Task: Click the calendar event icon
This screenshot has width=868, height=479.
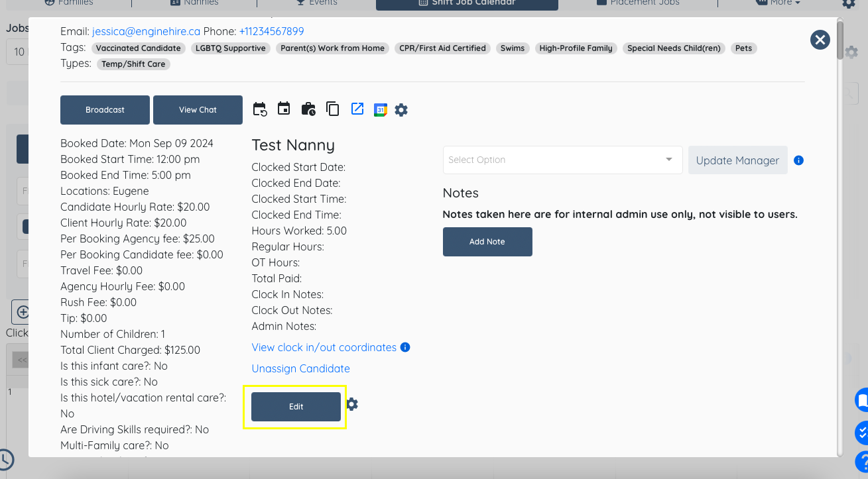Action: (x=284, y=109)
